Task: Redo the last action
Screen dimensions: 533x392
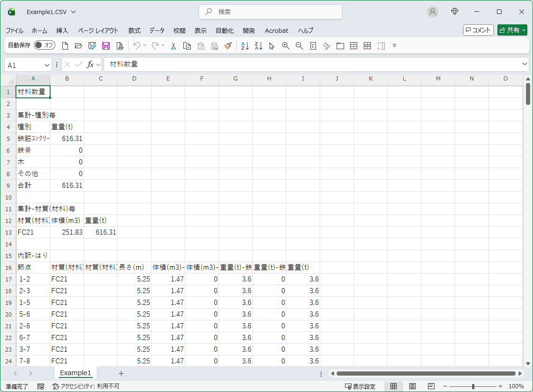Action: 155,45
